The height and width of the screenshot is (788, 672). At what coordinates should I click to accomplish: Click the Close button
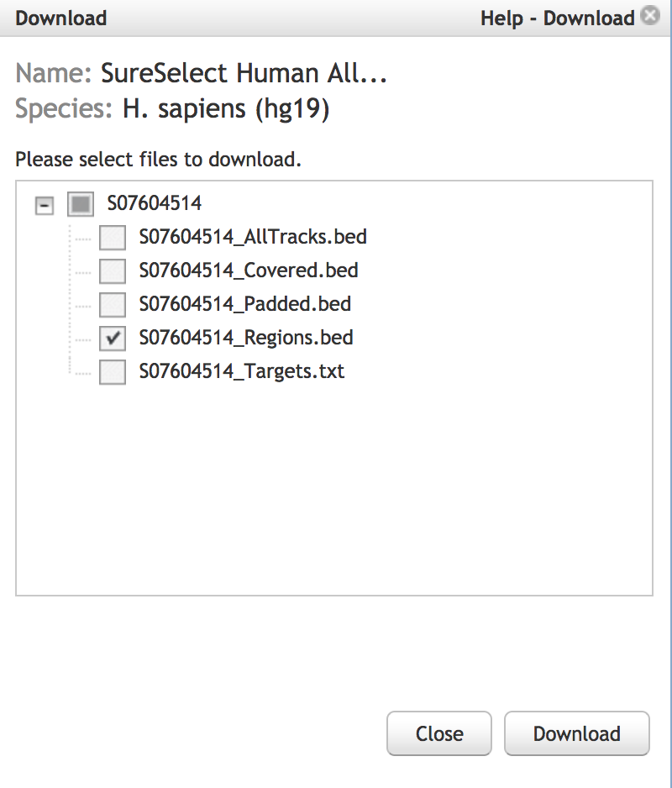point(439,733)
